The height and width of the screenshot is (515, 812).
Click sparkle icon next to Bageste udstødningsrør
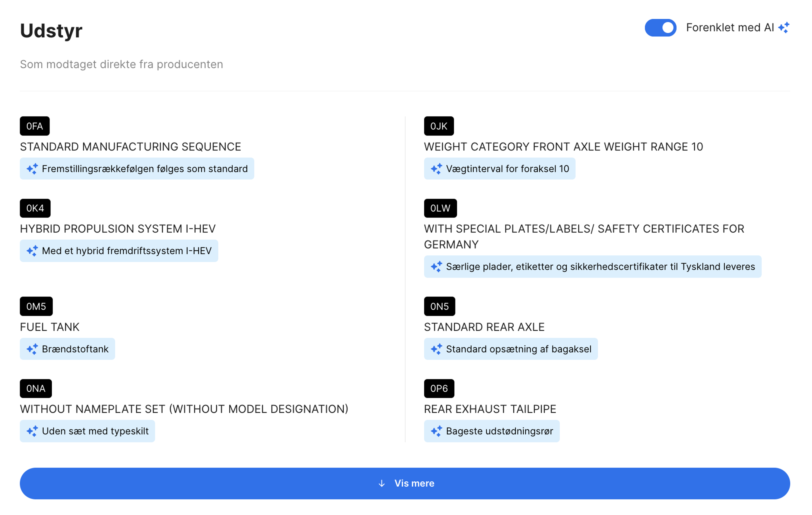(x=436, y=431)
